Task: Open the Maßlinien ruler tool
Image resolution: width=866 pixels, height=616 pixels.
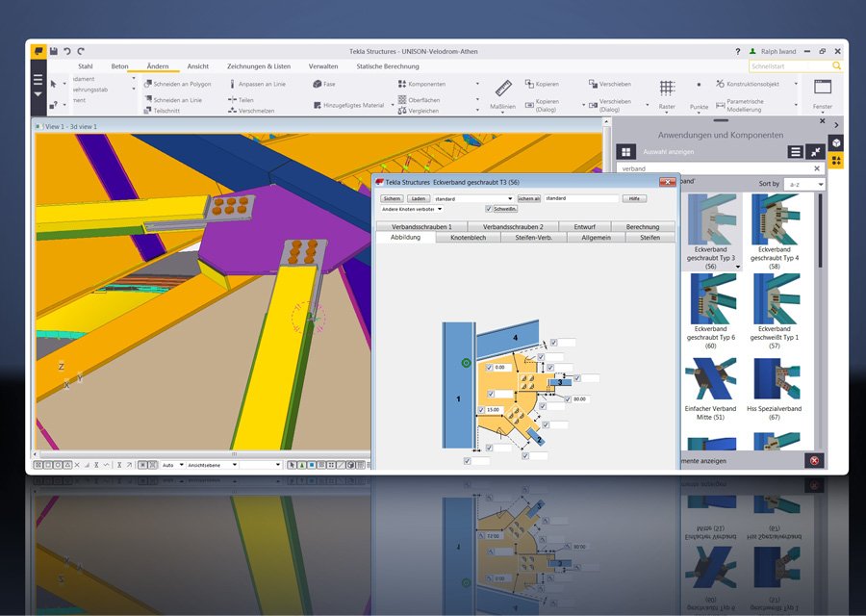Action: pos(502,94)
